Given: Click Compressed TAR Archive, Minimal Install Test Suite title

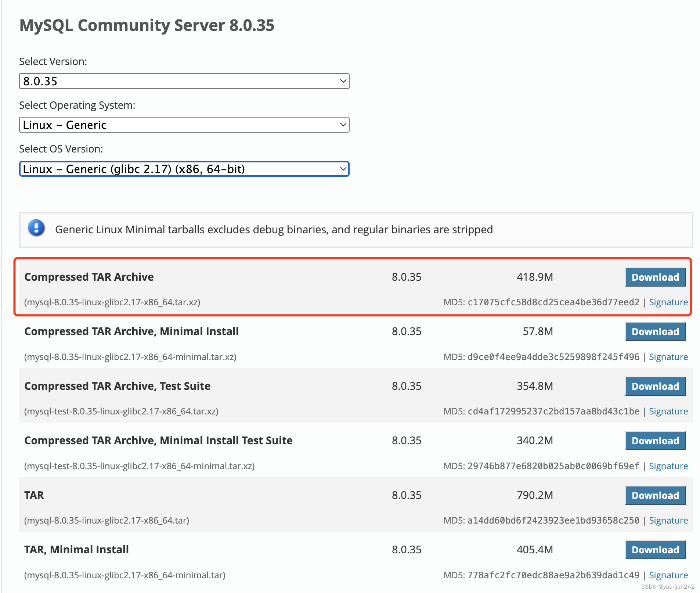Looking at the screenshot, I should coord(159,441).
